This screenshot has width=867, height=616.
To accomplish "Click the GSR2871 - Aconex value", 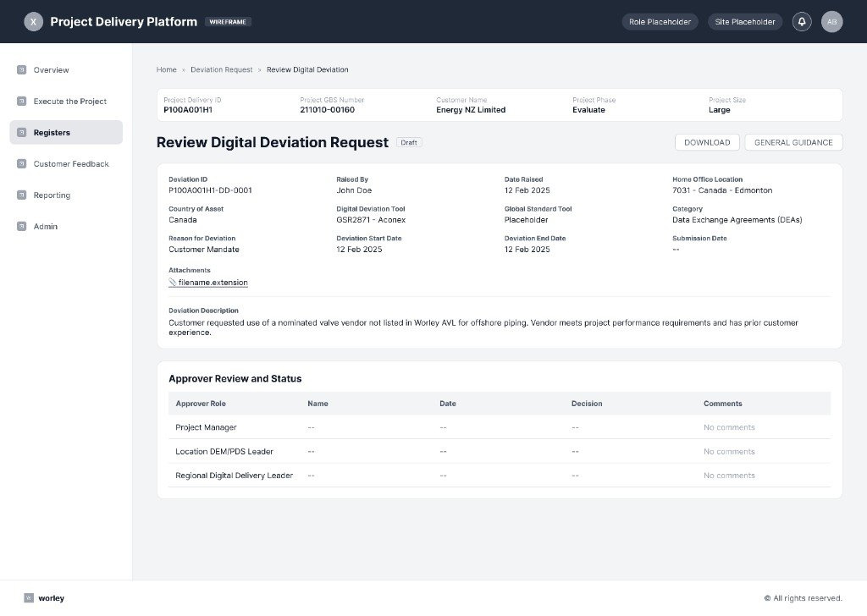I will point(371,220).
